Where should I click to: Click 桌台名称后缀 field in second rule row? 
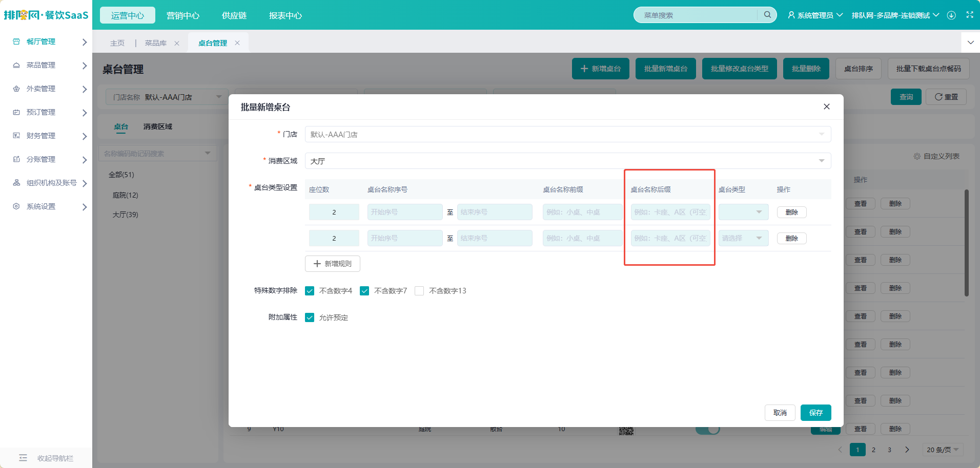[x=670, y=238]
